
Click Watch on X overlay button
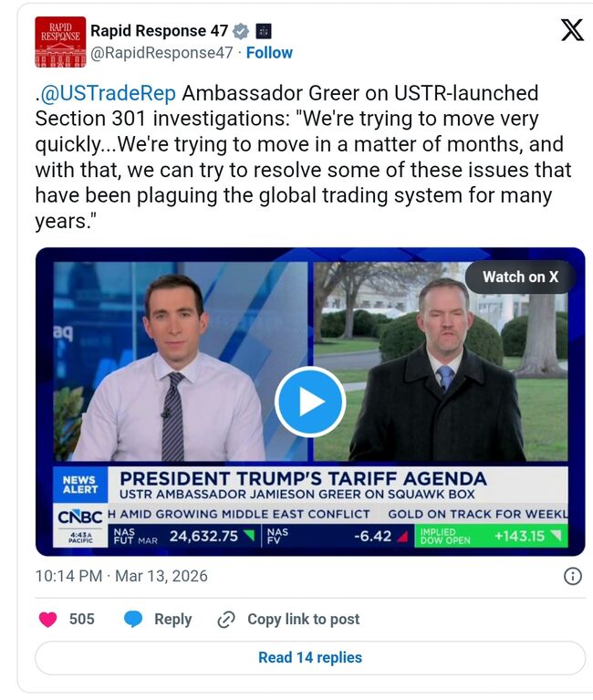(520, 277)
